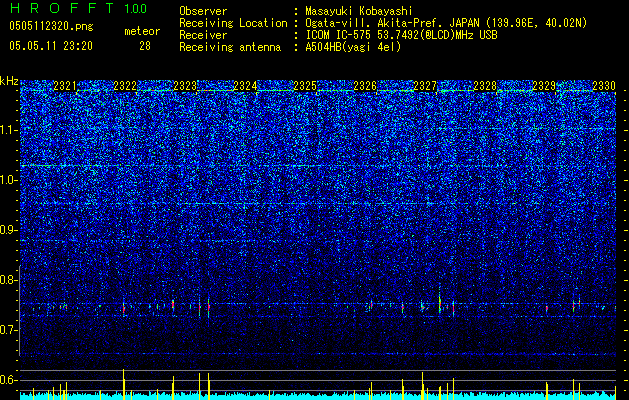Click the 2322 time marker
The image size is (629, 400).
click(125, 86)
